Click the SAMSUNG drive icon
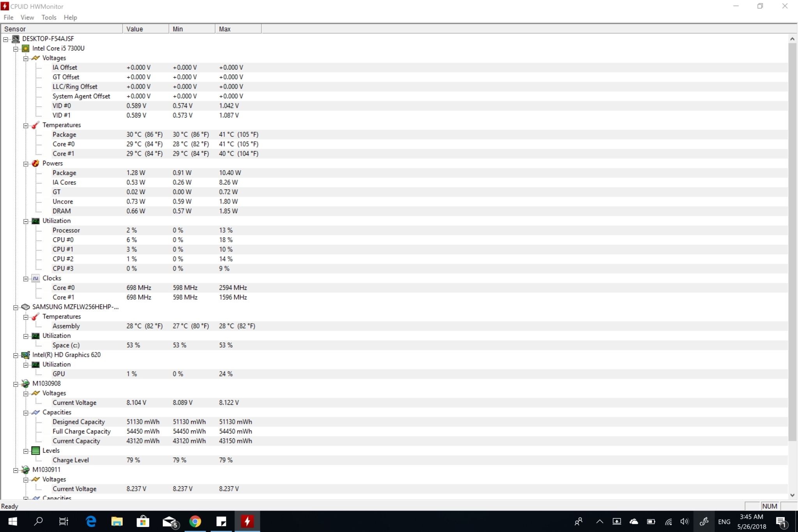Screen dimensions: 798x532 point(26,307)
